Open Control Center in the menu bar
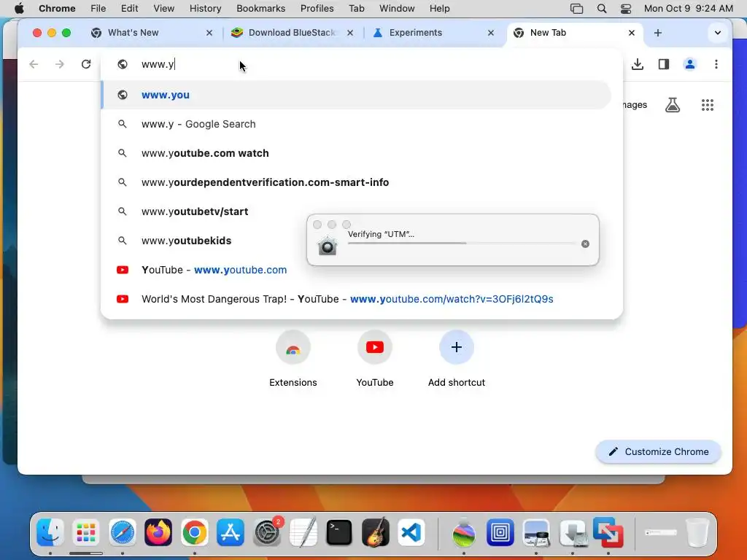 626,9
